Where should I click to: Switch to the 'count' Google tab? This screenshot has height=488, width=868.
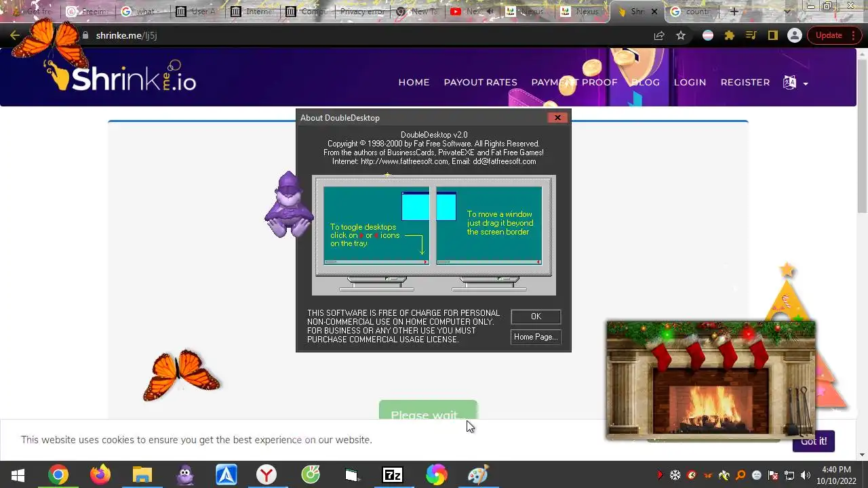tap(692, 12)
